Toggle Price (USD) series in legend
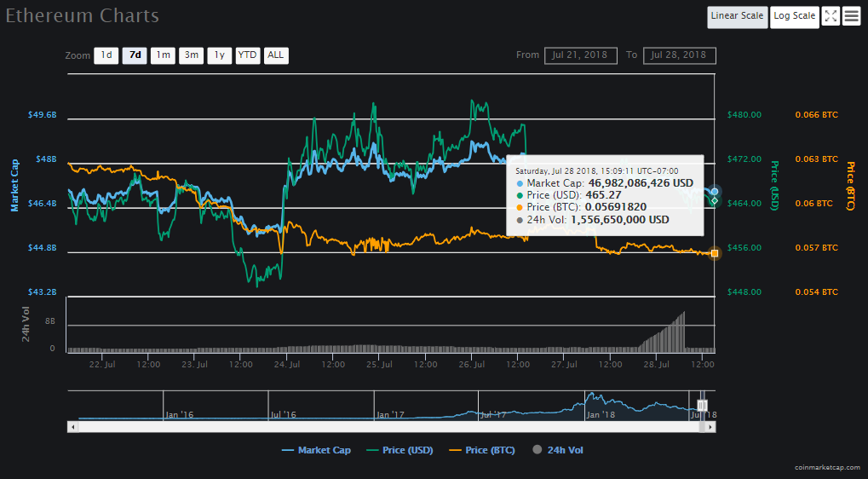Screen dimensions: 868x479 point(400,450)
